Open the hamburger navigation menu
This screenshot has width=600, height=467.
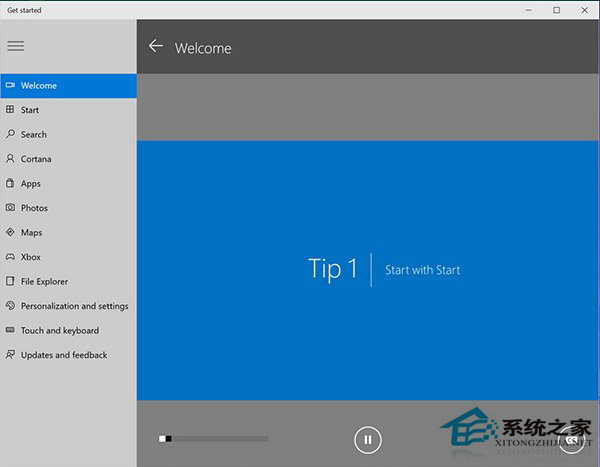15,46
